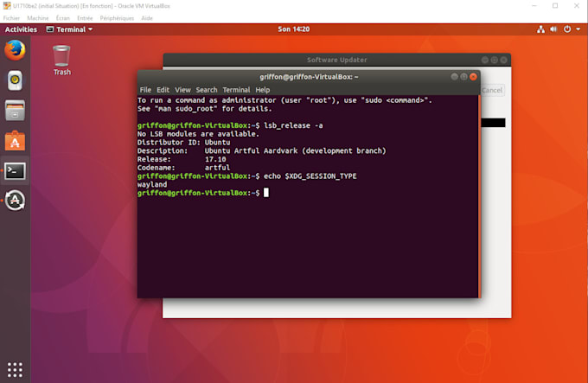Click the volume speaker icon in panel
588x383 pixels.
[553, 29]
